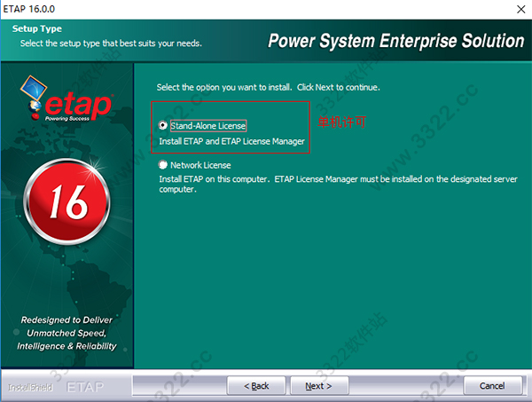Image resolution: width=532 pixels, height=402 pixels.
Task: Click 'Select the option you want to install' text
Action: pyautogui.click(x=268, y=87)
